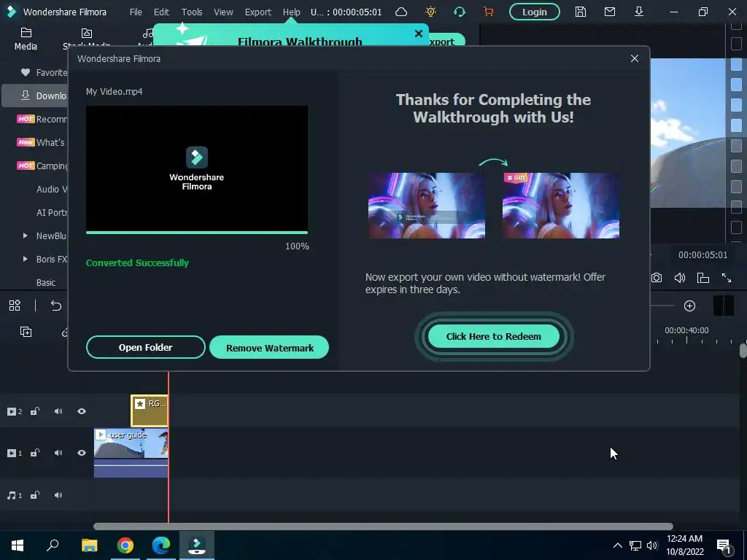Screen dimensions: 747x560
Task: Mute audio track 1
Action: coord(58,495)
